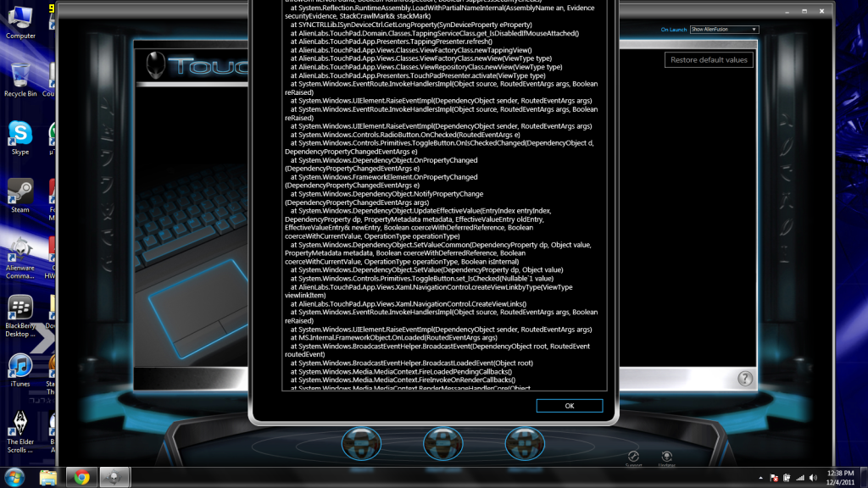Close the Alienware Command Center window
This screenshot has width=868, height=488.
822,11
